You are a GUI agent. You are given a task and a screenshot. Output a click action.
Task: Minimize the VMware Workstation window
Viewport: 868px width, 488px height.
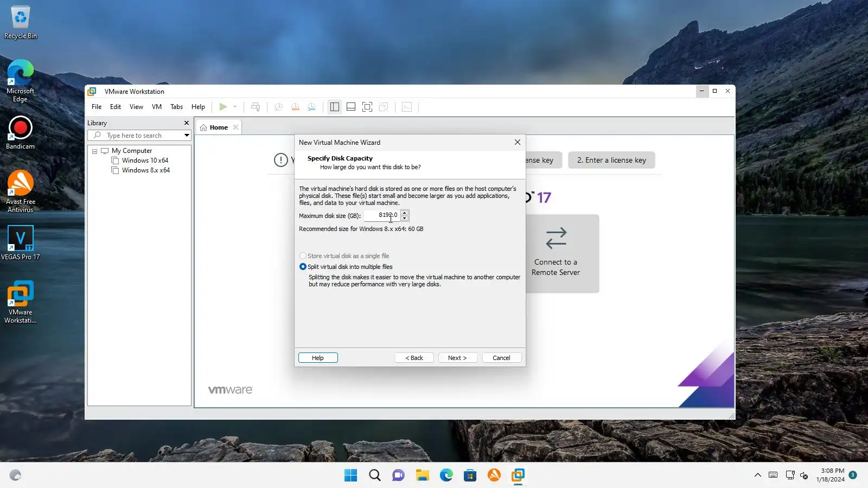pyautogui.click(x=702, y=91)
